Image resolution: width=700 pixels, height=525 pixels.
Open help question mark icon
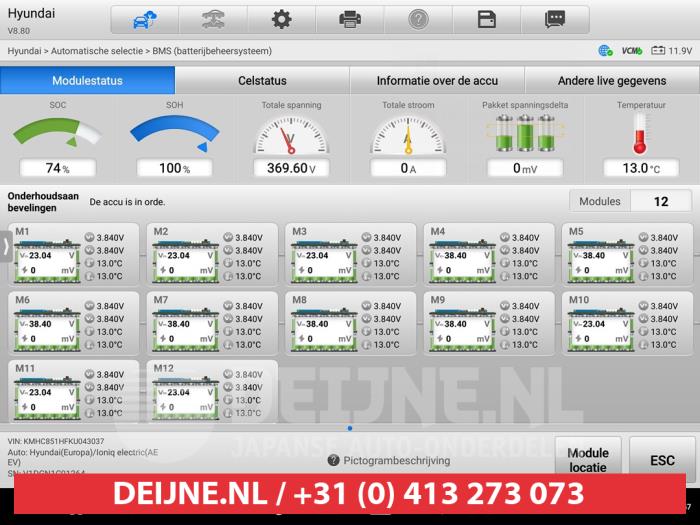(x=418, y=19)
